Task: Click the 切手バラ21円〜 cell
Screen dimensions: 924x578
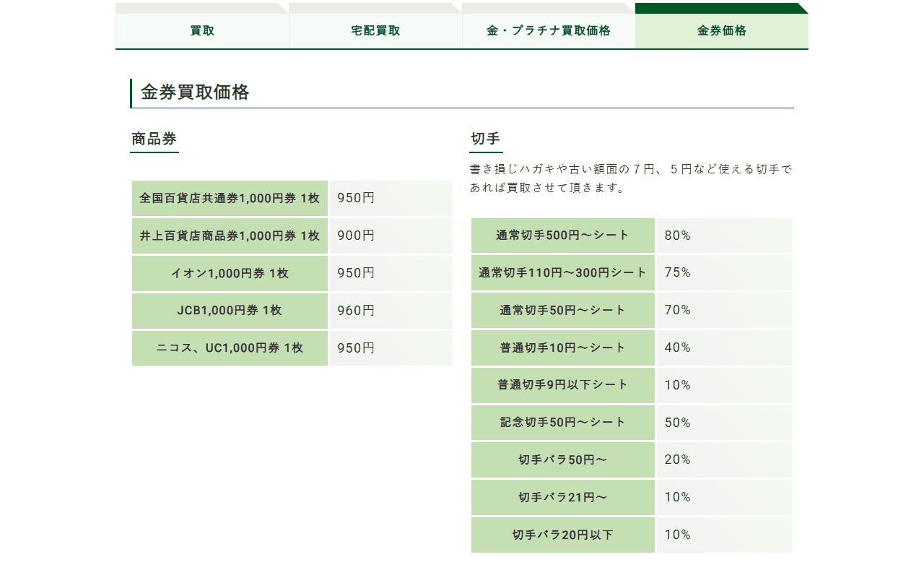Action: [x=563, y=498]
